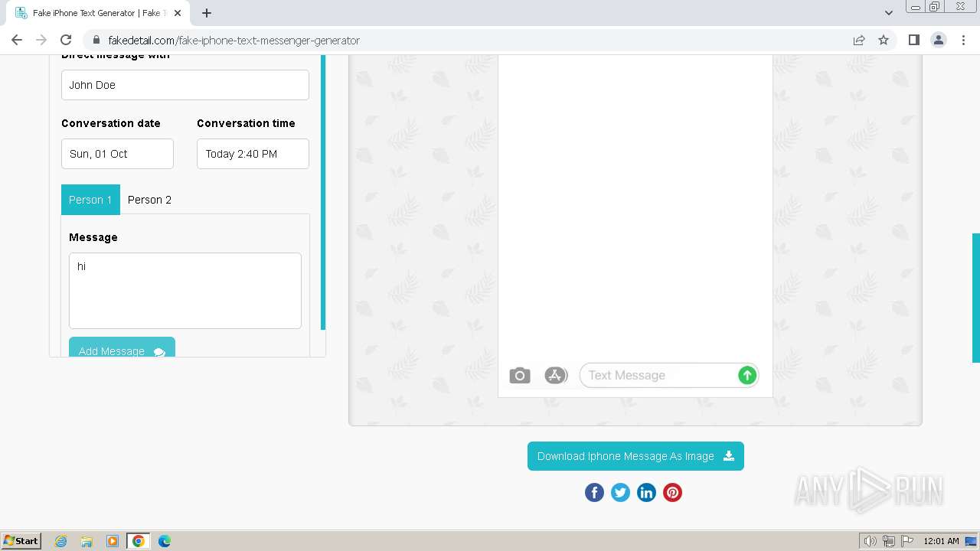Open File Explorer from taskbar
This screenshot has width=980, height=551.
87,541
